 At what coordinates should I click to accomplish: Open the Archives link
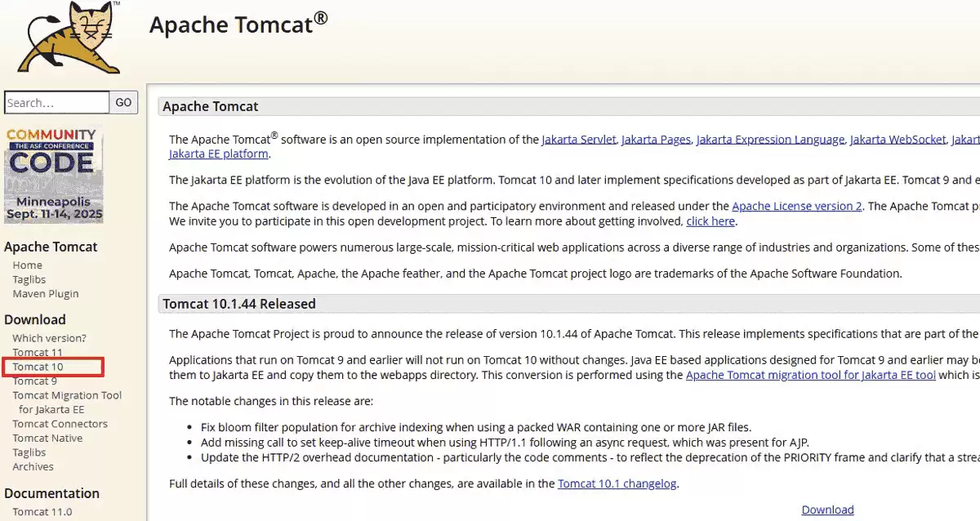click(33, 466)
